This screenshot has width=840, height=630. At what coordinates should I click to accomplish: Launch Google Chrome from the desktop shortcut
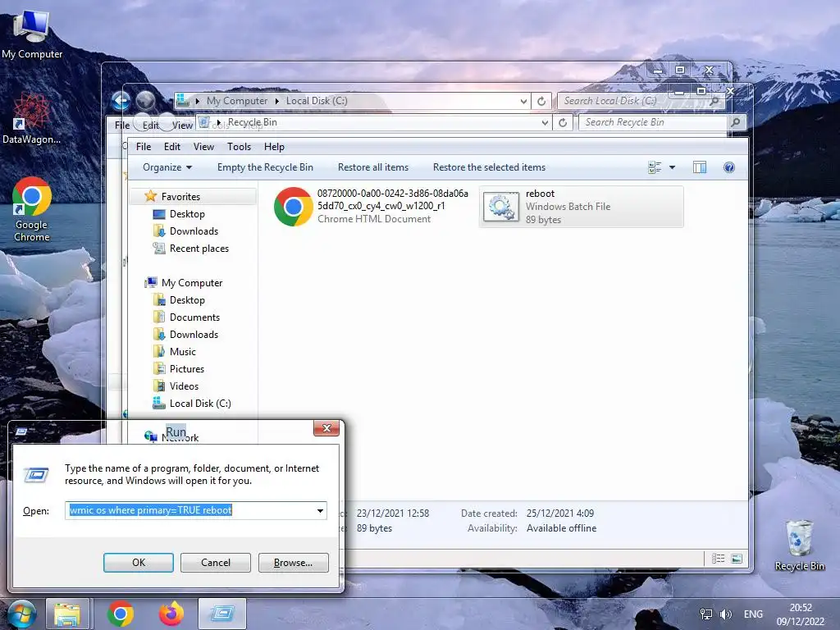pyautogui.click(x=32, y=209)
